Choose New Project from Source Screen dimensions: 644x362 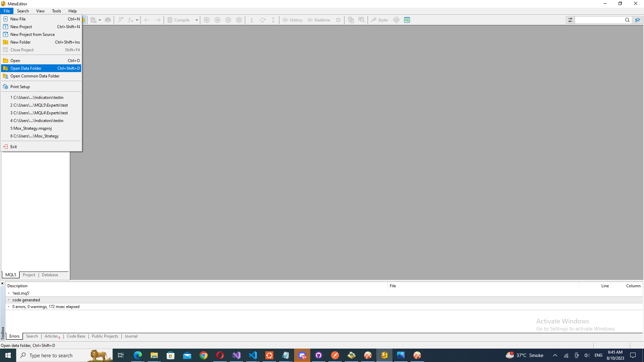pyautogui.click(x=33, y=35)
